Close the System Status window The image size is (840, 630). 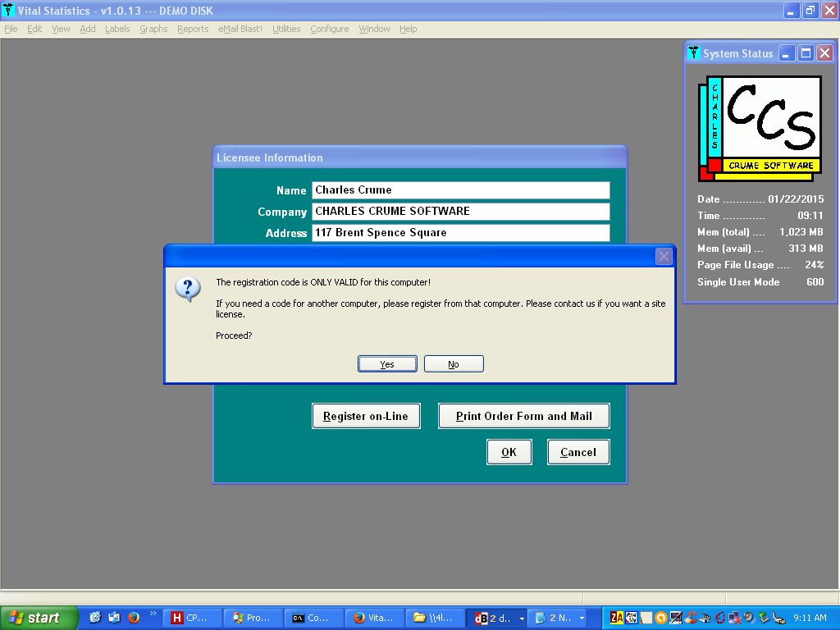[825, 53]
